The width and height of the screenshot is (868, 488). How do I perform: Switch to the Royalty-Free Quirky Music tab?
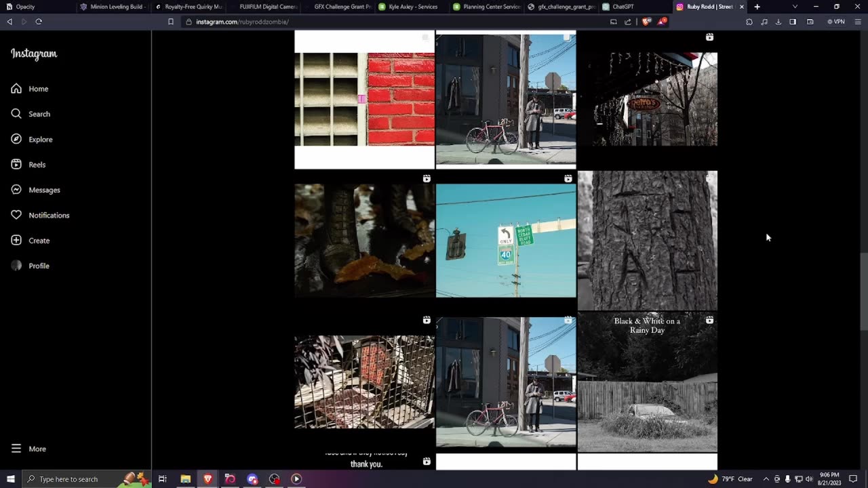point(188,7)
